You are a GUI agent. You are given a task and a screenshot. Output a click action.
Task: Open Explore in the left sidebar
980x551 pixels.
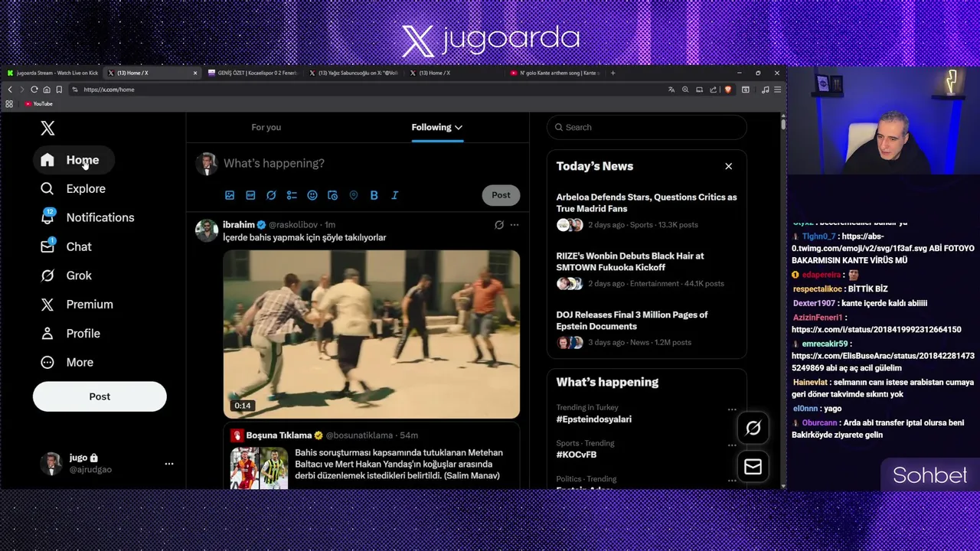coord(73,189)
